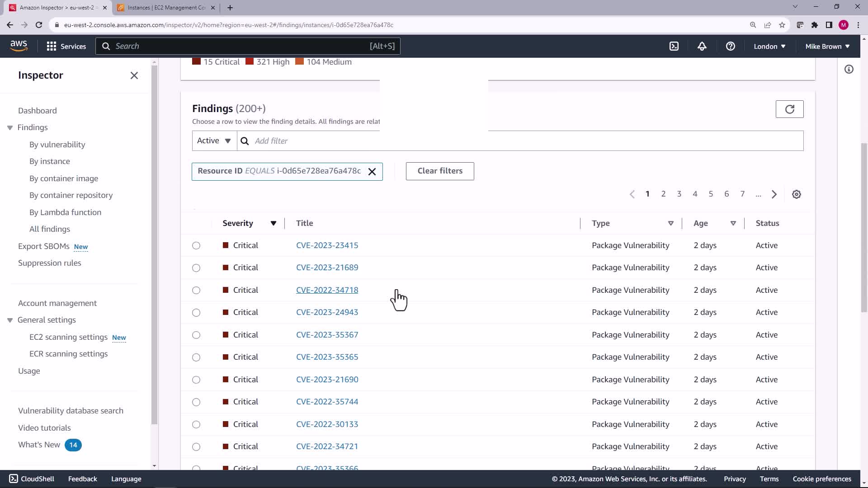Screen dimensions: 868x488
Task: Open CloudShell icon in top navigation
Action: tap(674, 46)
